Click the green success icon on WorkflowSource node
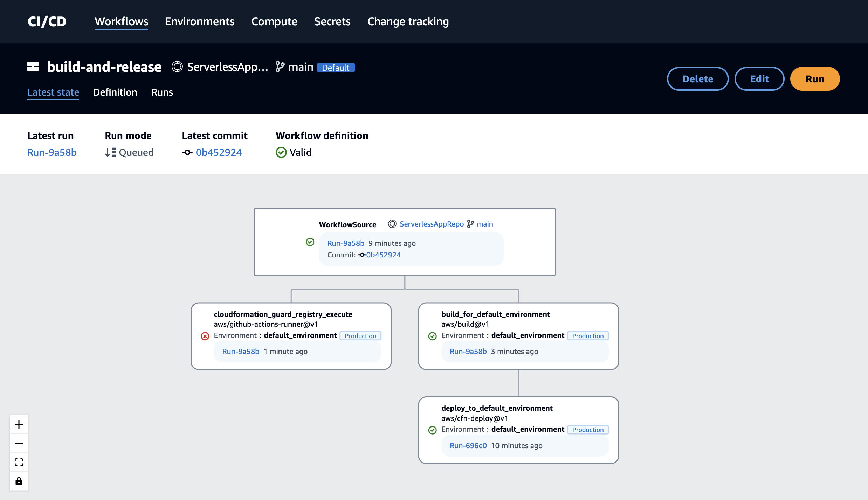 click(310, 242)
